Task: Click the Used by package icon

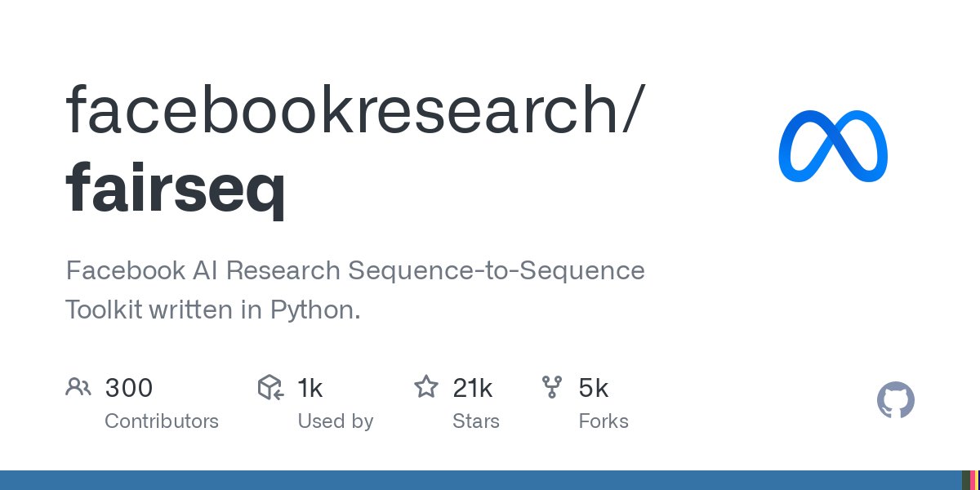Action: (x=270, y=387)
